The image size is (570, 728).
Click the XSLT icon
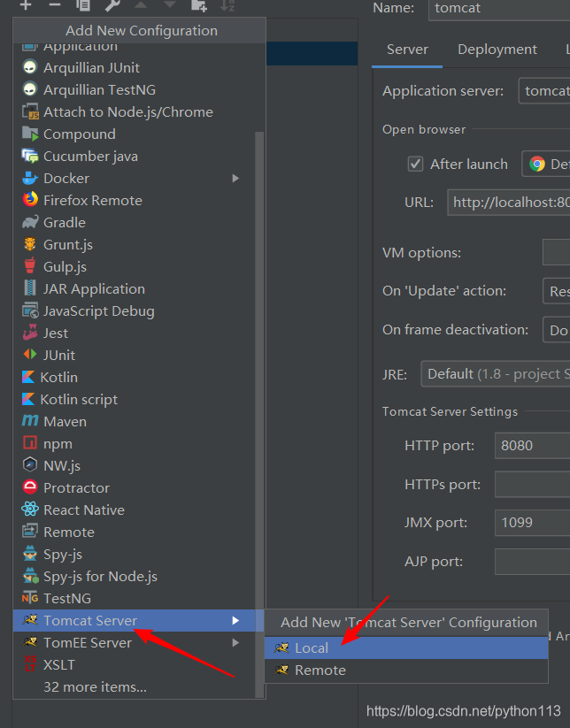pos(30,664)
